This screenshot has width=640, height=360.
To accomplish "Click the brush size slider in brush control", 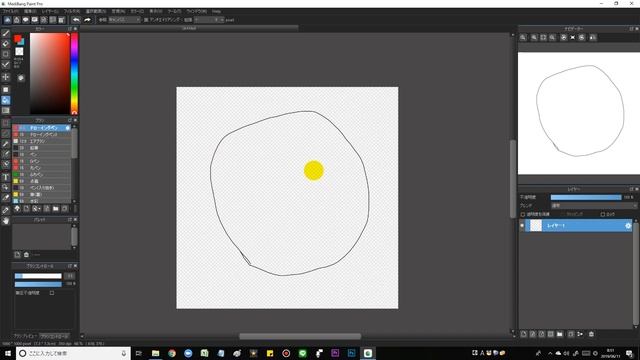I will pos(38,276).
